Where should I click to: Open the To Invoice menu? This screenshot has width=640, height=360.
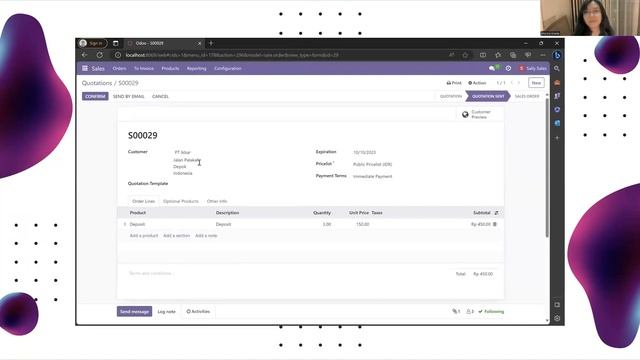[x=144, y=69]
